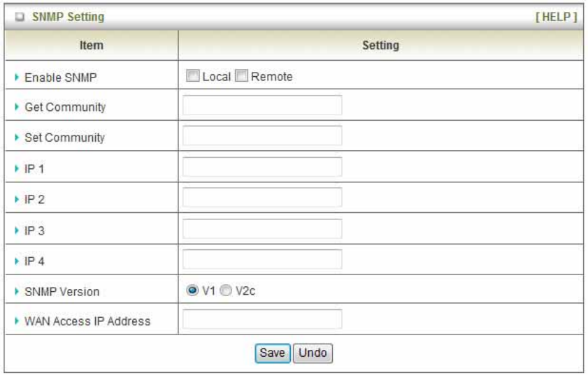
Task: Click the IP 3 input field
Action: point(262,228)
